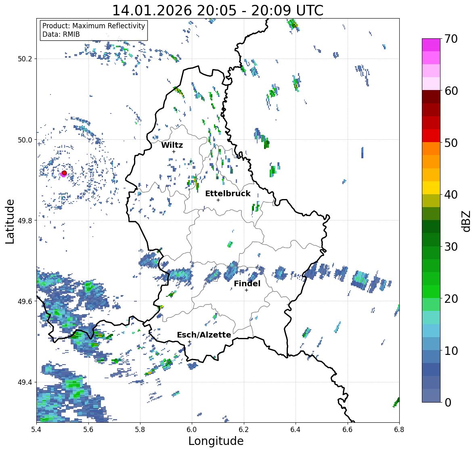The height and width of the screenshot is (451, 476).
Task: Click the red radar location dot
Action: 64,173
